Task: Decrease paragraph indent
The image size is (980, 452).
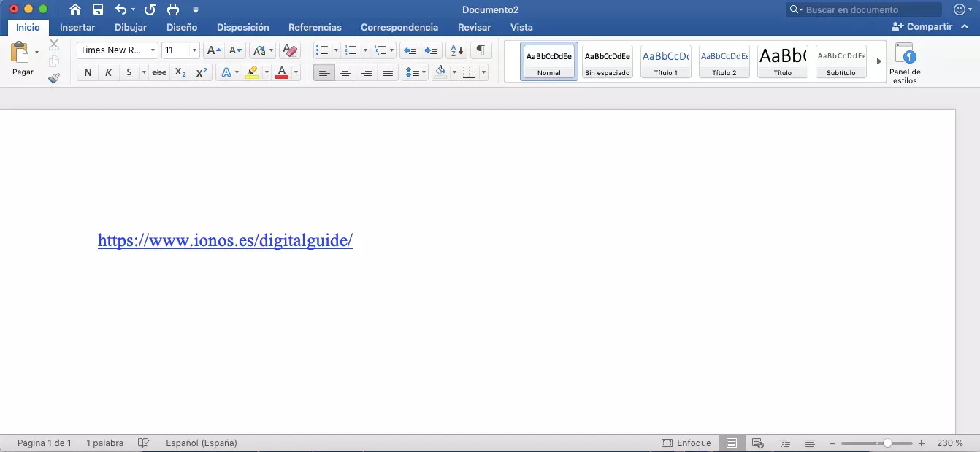Action: tap(410, 50)
